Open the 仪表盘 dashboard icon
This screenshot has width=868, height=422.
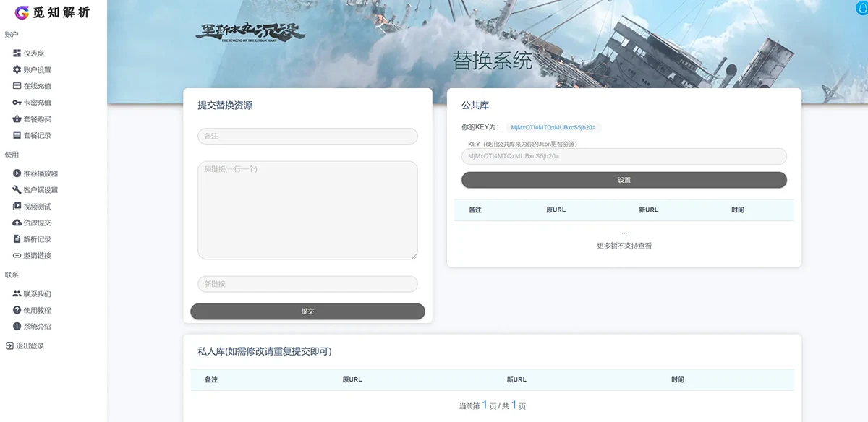(17, 53)
